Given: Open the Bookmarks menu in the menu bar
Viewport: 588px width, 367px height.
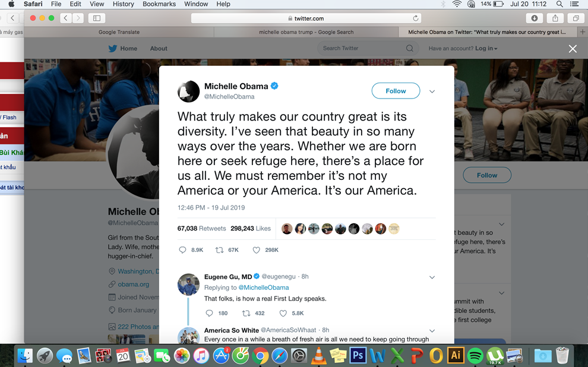Looking at the screenshot, I should point(159,4).
